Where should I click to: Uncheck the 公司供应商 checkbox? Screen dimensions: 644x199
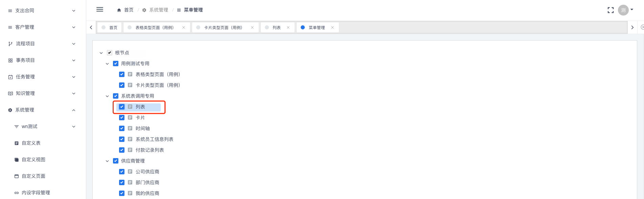(x=122, y=172)
